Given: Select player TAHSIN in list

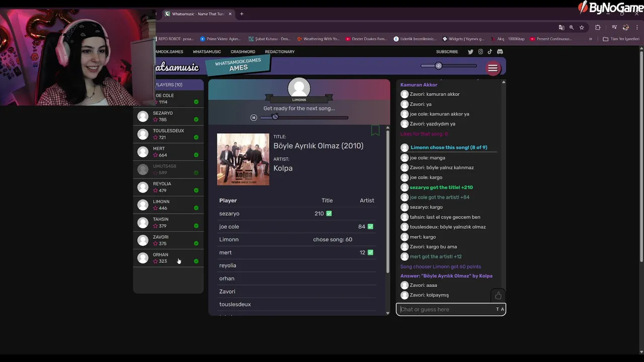Looking at the screenshot, I should pos(169,222).
